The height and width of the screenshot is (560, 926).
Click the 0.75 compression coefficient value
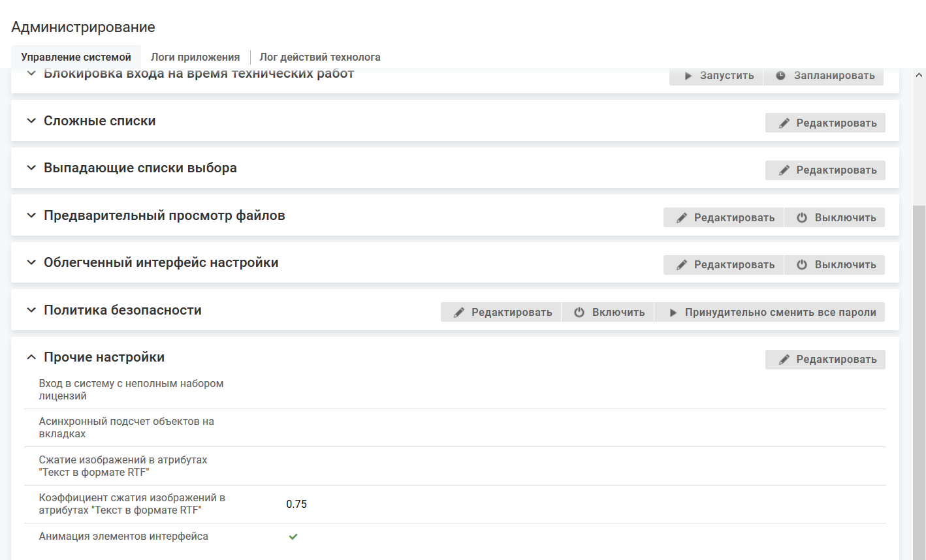point(296,504)
